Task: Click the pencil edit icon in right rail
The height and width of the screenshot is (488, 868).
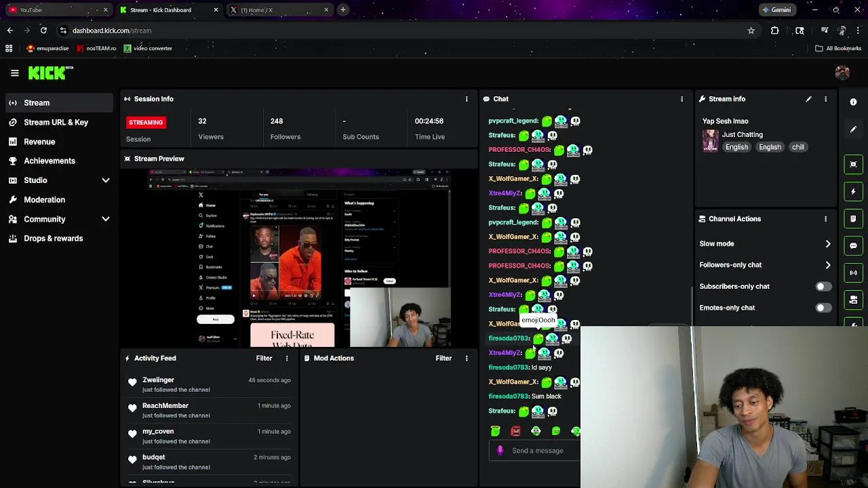Action: 853,129
